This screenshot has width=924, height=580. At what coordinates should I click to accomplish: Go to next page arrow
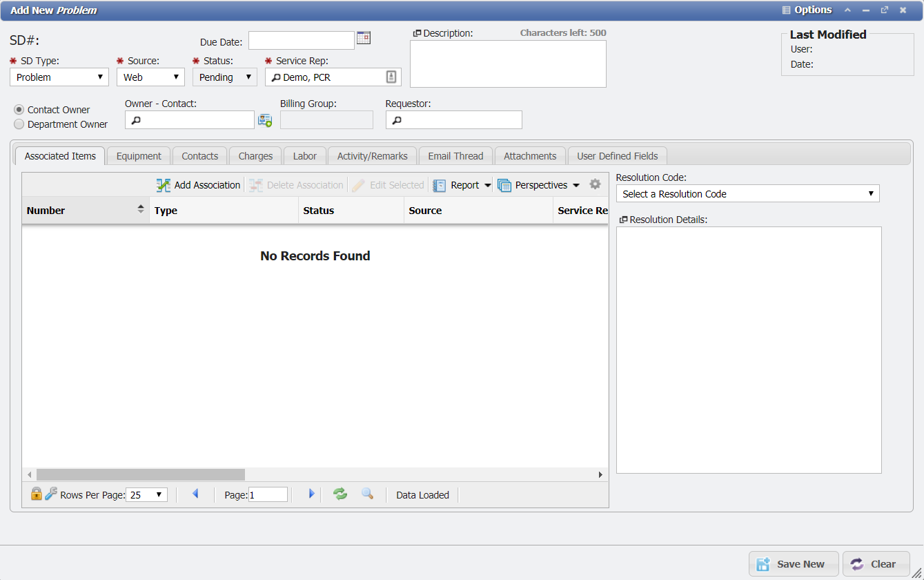pos(311,494)
